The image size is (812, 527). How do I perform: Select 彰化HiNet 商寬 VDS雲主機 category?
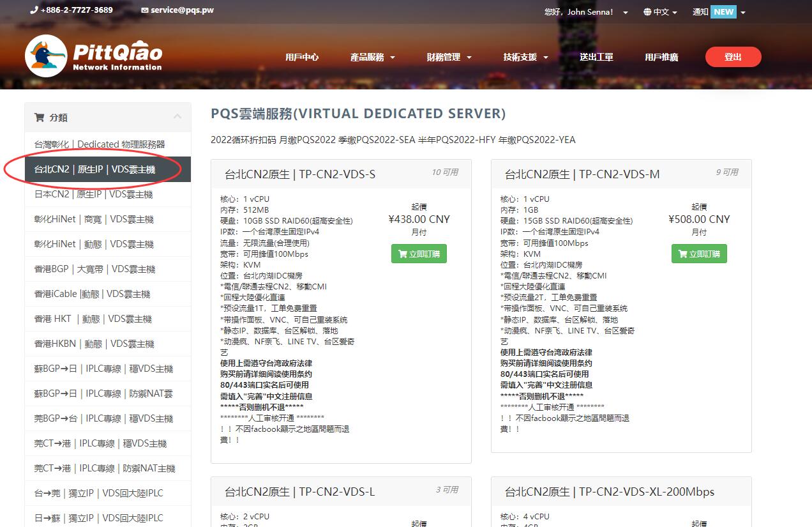coord(108,219)
